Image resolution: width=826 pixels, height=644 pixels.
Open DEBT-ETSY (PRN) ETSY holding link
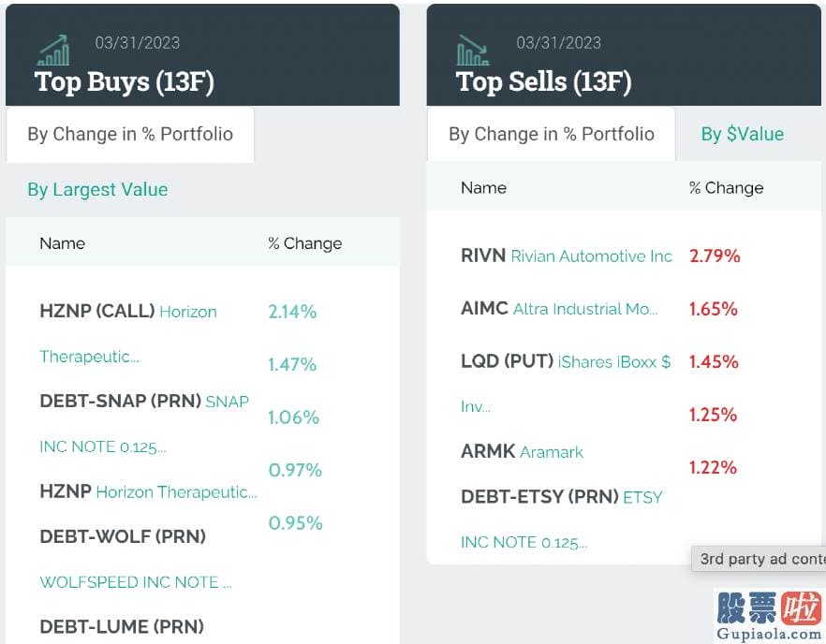tap(562, 496)
